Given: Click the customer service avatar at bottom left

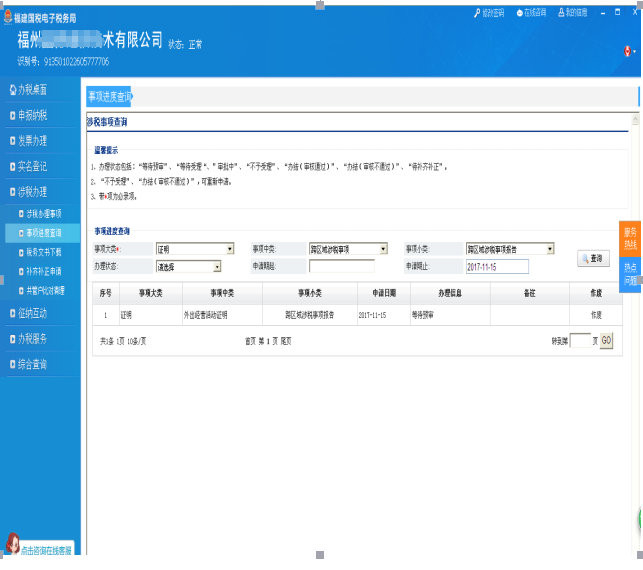Looking at the screenshot, I should pyautogui.click(x=13, y=544).
